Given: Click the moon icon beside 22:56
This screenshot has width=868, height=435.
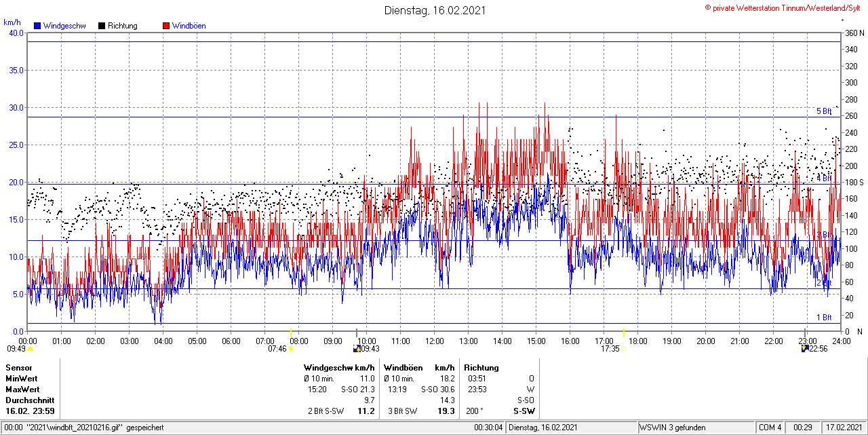Looking at the screenshot, I should [x=805, y=349].
